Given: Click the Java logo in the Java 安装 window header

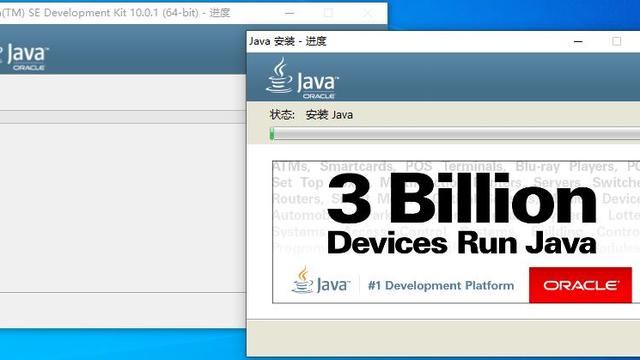Looking at the screenshot, I should pyautogui.click(x=302, y=78).
